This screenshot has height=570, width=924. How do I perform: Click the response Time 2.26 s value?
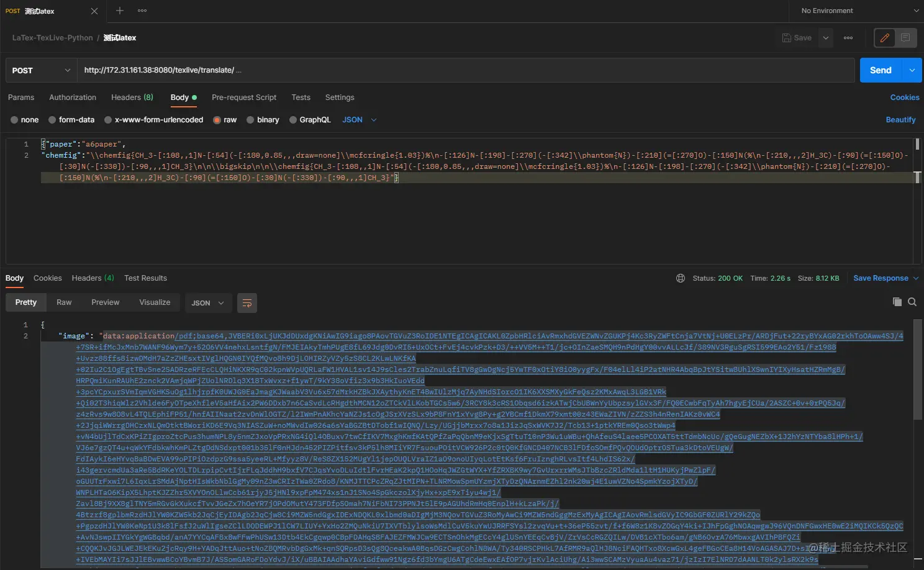pyautogui.click(x=771, y=278)
